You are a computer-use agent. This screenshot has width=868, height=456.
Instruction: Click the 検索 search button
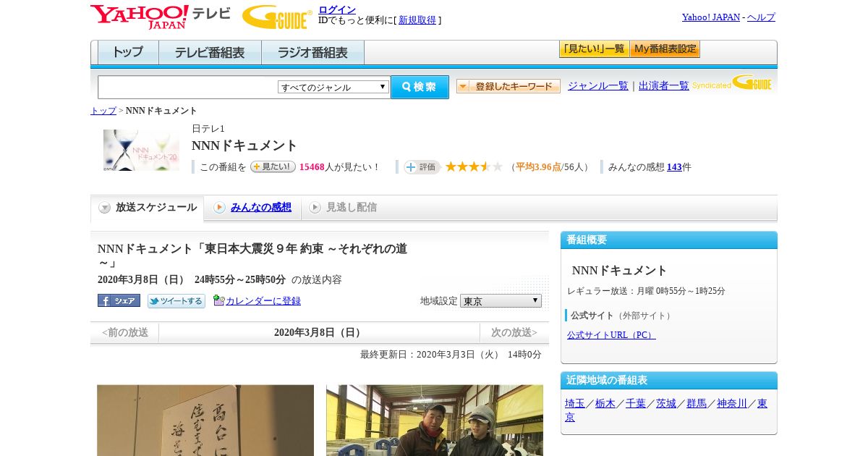420,87
